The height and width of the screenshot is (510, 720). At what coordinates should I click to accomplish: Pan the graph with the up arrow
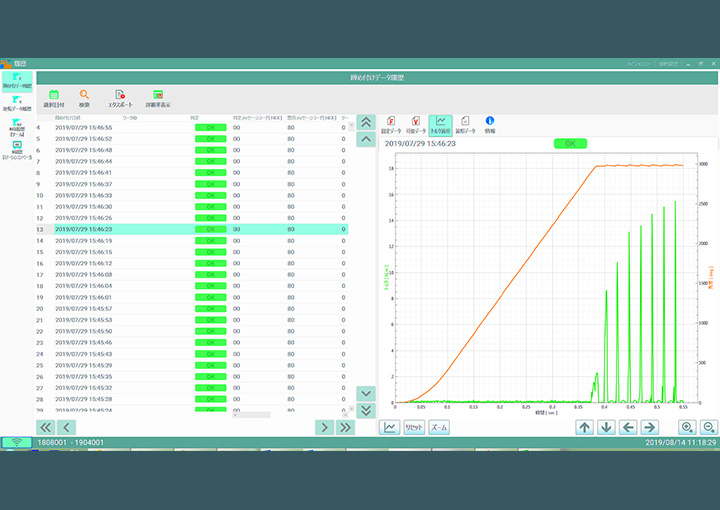click(x=585, y=427)
